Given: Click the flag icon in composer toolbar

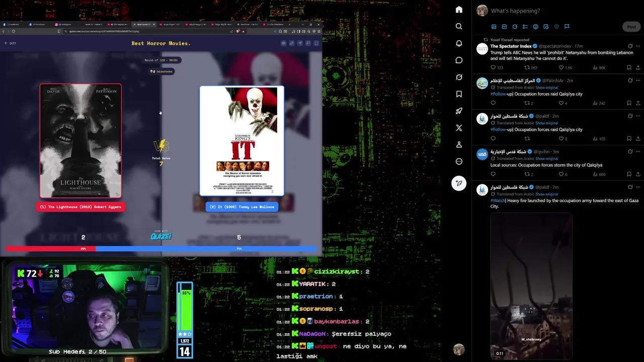Looking at the screenshot, I should [x=567, y=27].
